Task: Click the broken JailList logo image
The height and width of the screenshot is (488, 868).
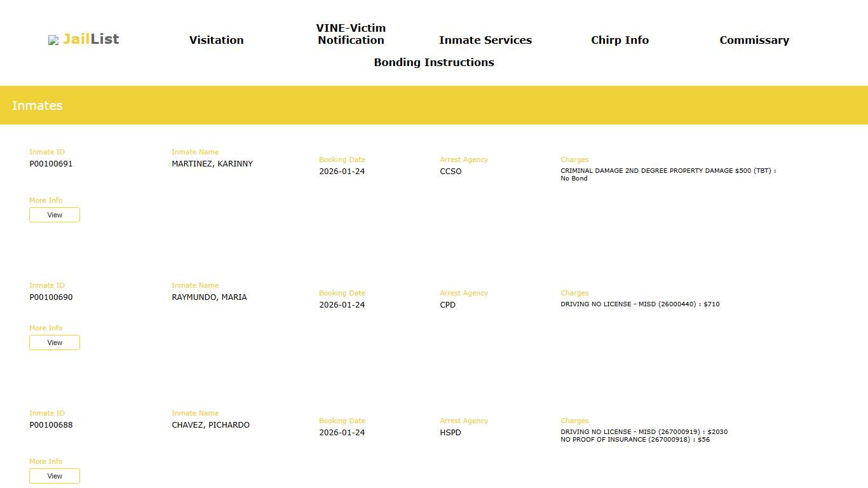Action: (53, 40)
